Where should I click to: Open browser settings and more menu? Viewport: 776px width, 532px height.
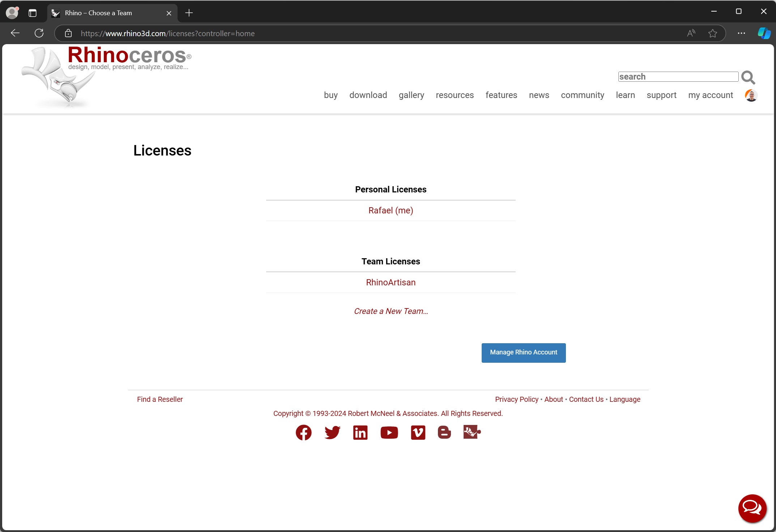tap(741, 34)
